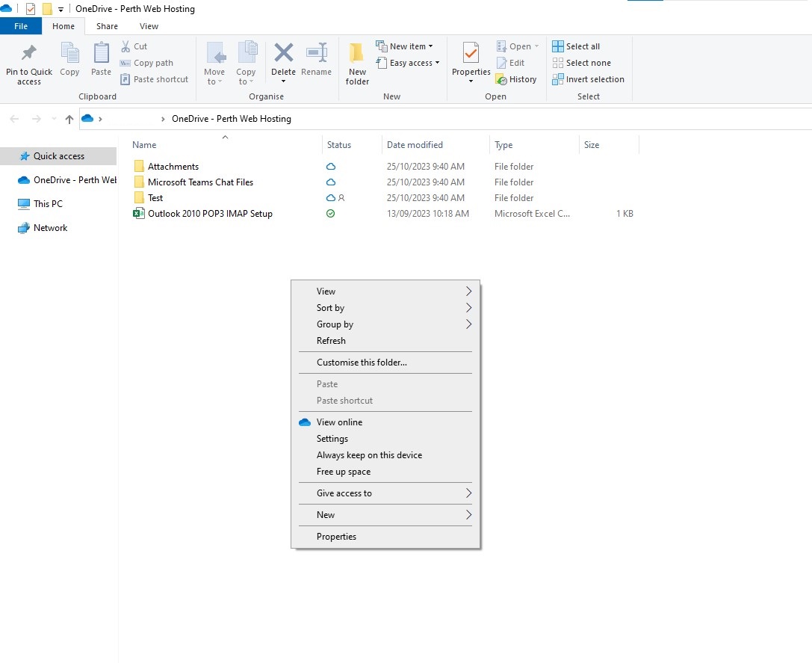This screenshot has height=663, width=812.
Task: Choose Free up space option
Action: point(385,472)
